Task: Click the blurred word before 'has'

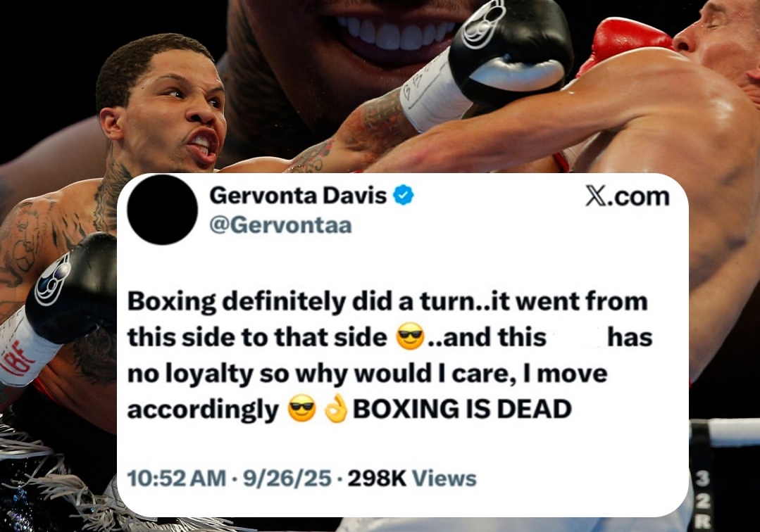Action: pos(577,337)
